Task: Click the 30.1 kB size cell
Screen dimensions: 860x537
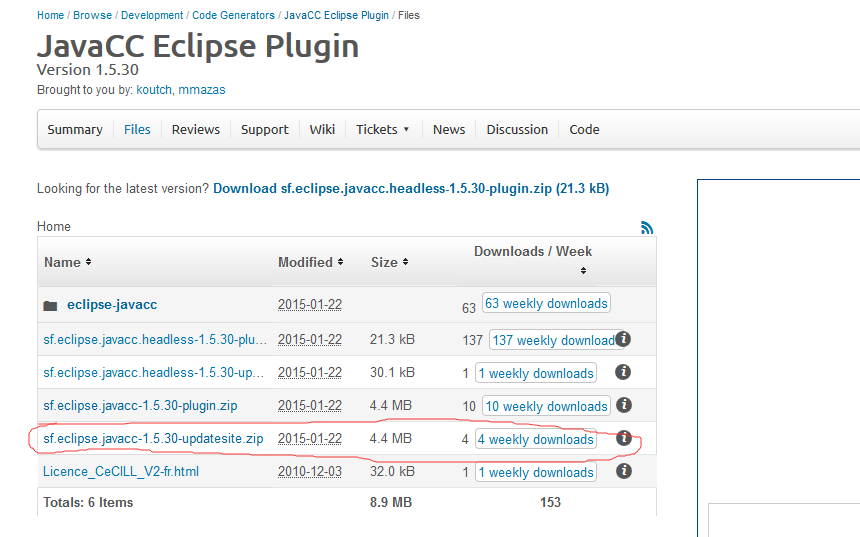Action: point(392,372)
